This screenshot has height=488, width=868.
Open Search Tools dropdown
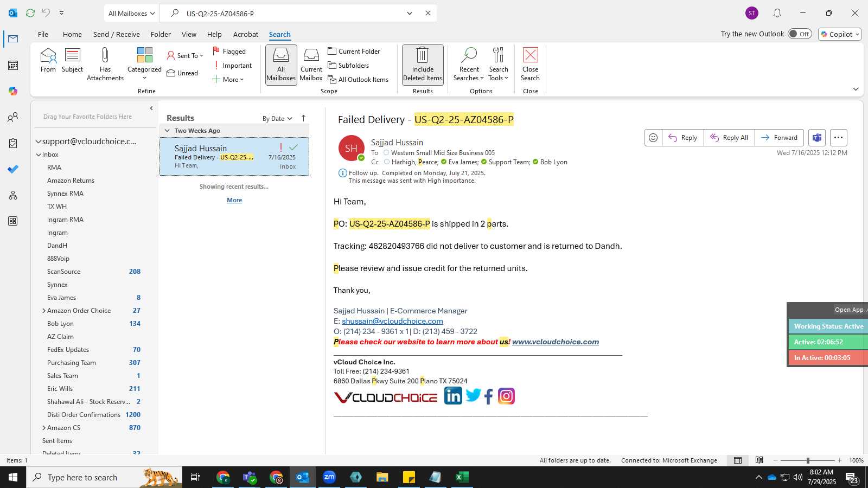[x=499, y=64]
